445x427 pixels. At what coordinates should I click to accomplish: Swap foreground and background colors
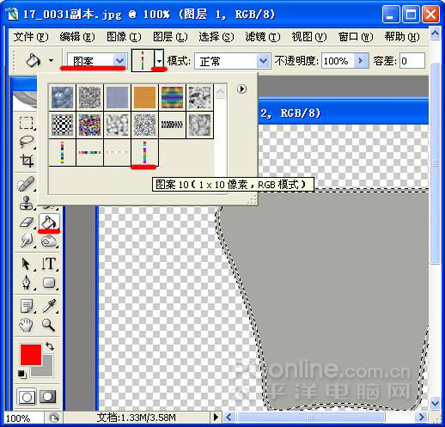click(50, 346)
